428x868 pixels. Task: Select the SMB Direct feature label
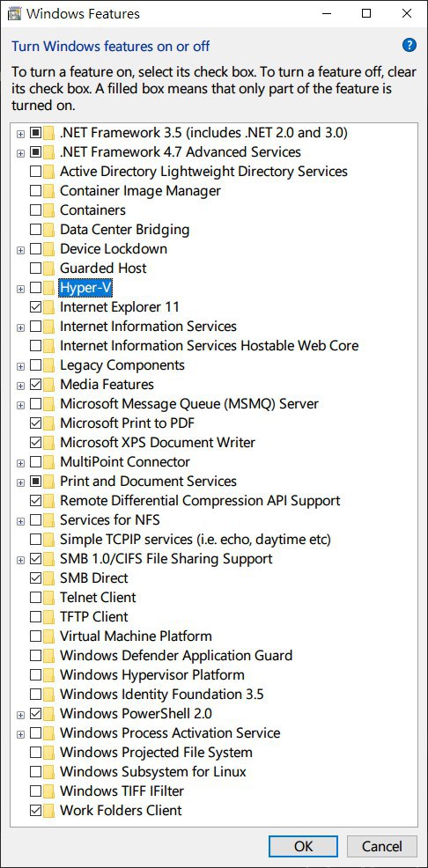[93, 577]
